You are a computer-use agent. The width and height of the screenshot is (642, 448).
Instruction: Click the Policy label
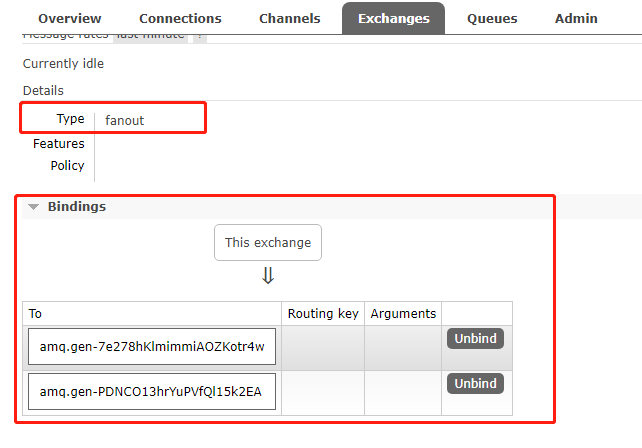tap(67, 165)
